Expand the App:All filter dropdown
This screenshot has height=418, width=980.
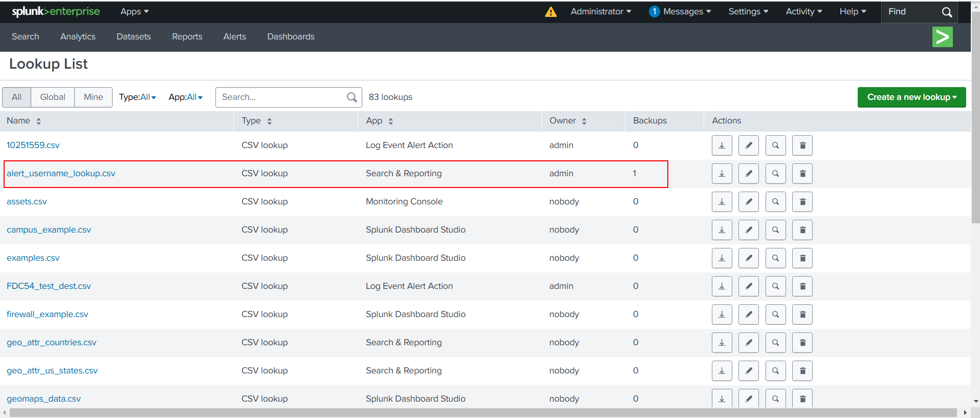tap(185, 97)
